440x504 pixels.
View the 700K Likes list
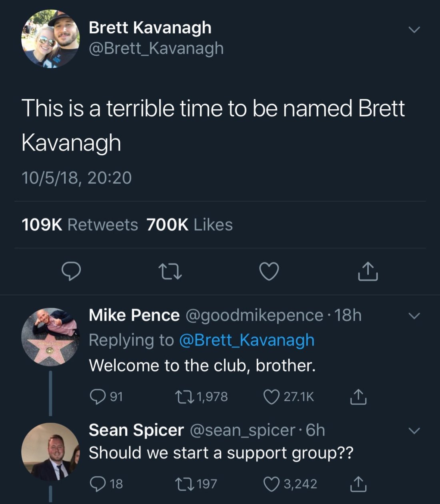click(x=189, y=225)
